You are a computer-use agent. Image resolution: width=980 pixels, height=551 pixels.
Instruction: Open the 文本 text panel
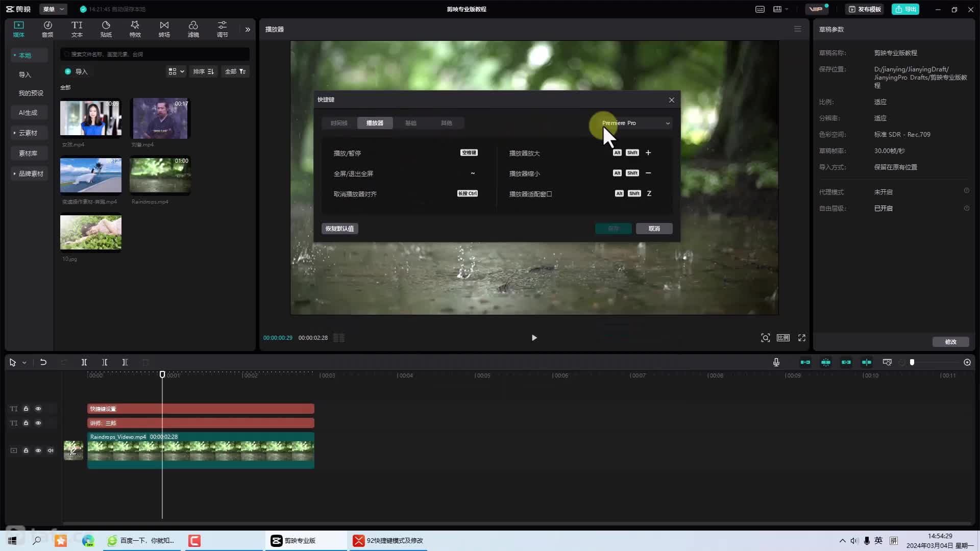click(x=77, y=29)
